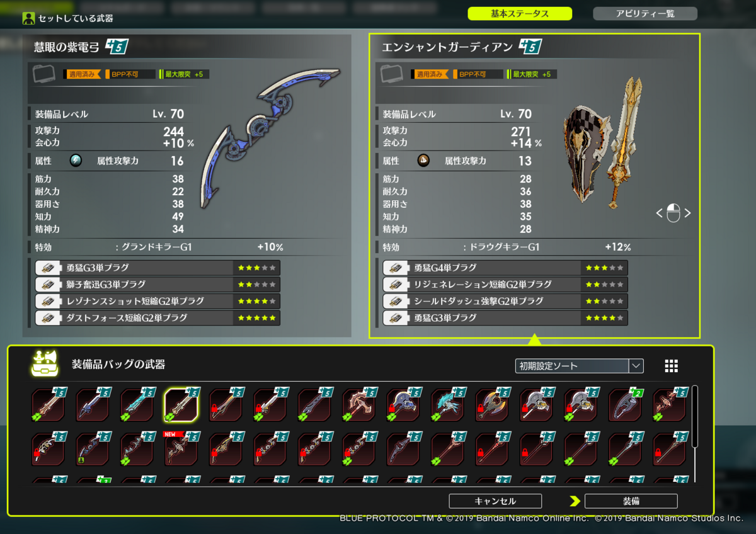
Task: Switch to the 基本ステータス tab
Action: coord(520,14)
